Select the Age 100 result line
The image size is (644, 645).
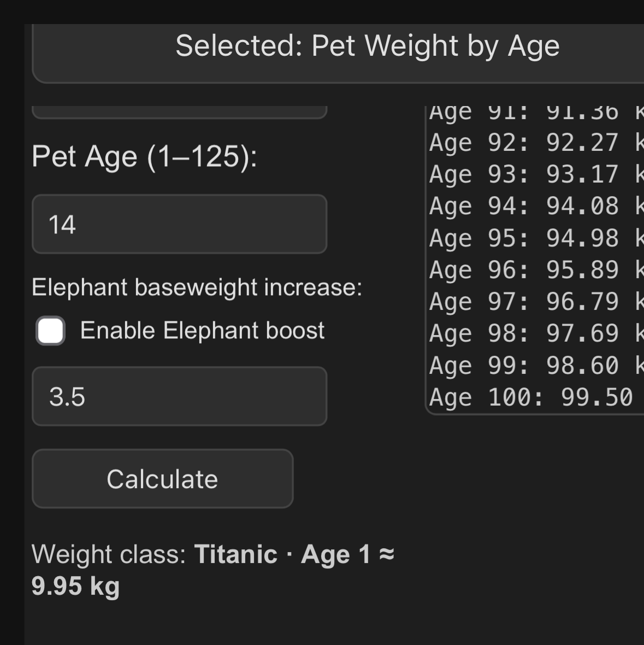[535, 397]
